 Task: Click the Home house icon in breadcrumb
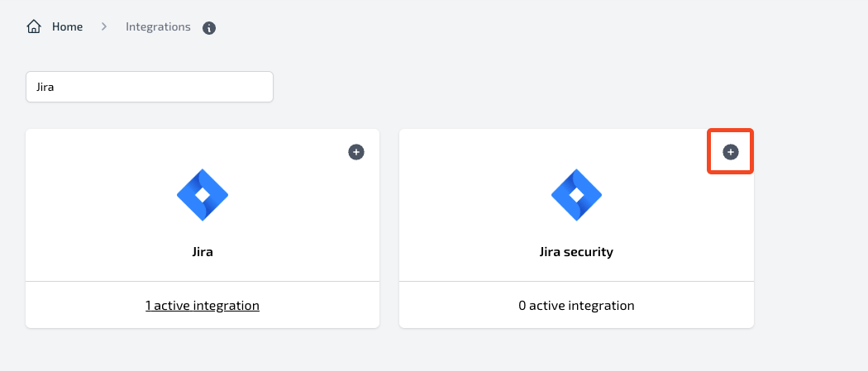34,26
